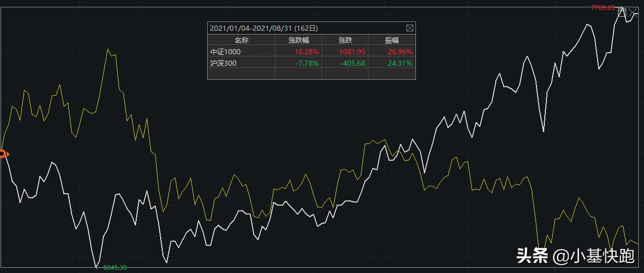Click the 涨跌 column header
The width and height of the screenshot is (644, 273).
coord(345,40)
